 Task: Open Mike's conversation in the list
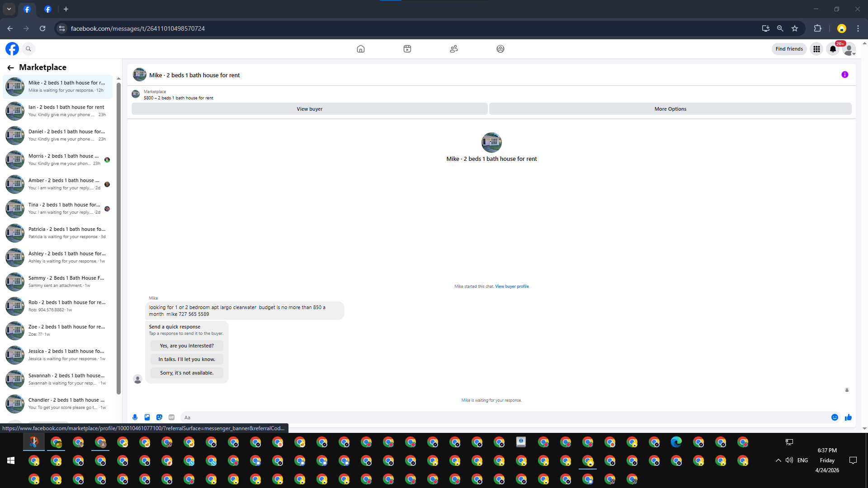58,87
